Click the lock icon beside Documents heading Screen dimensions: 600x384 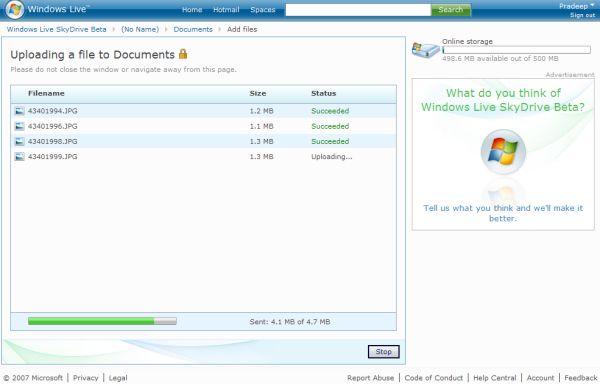(183, 54)
